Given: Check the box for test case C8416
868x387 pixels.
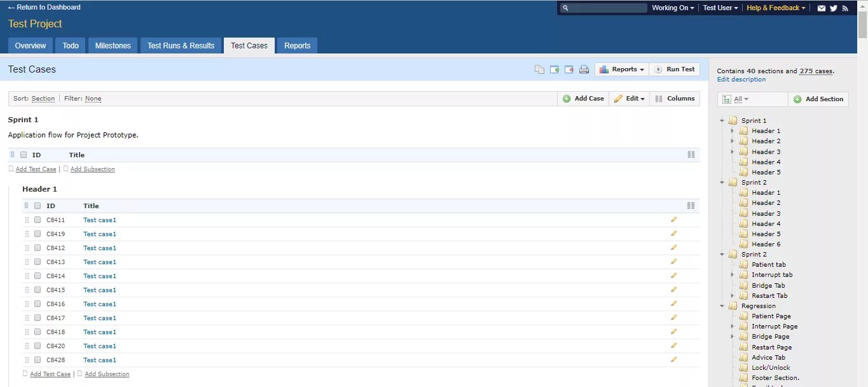Looking at the screenshot, I should pos(38,304).
